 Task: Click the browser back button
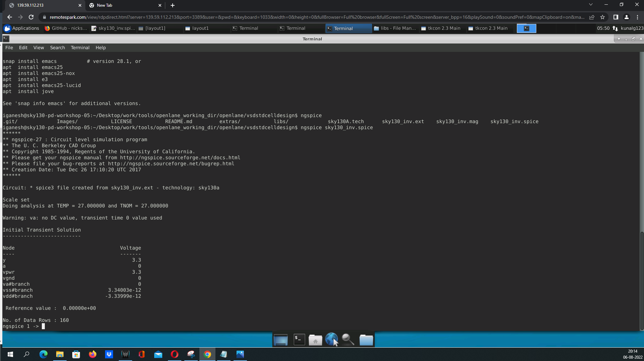[x=9, y=17]
